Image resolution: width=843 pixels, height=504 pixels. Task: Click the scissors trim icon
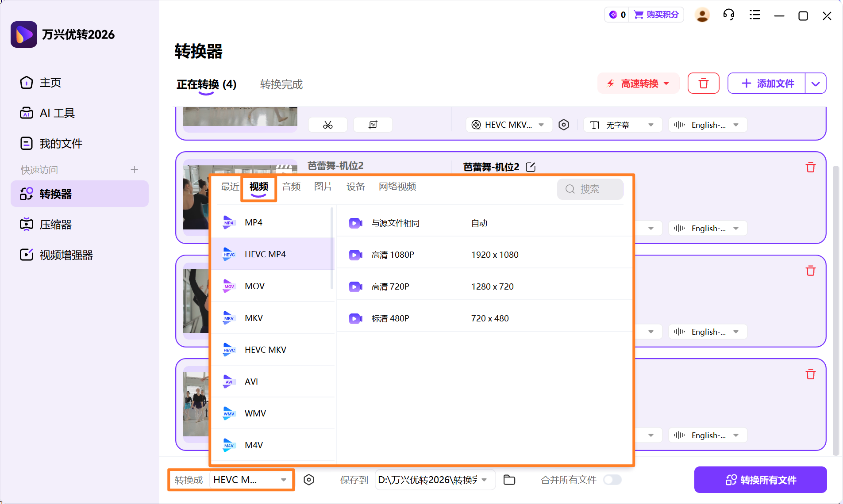click(327, 125)
